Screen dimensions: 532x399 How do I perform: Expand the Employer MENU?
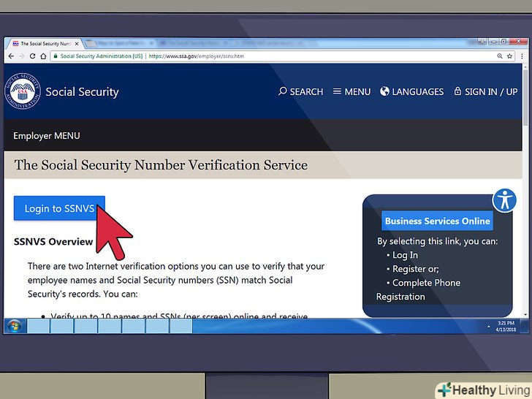[x=47, y=136]
